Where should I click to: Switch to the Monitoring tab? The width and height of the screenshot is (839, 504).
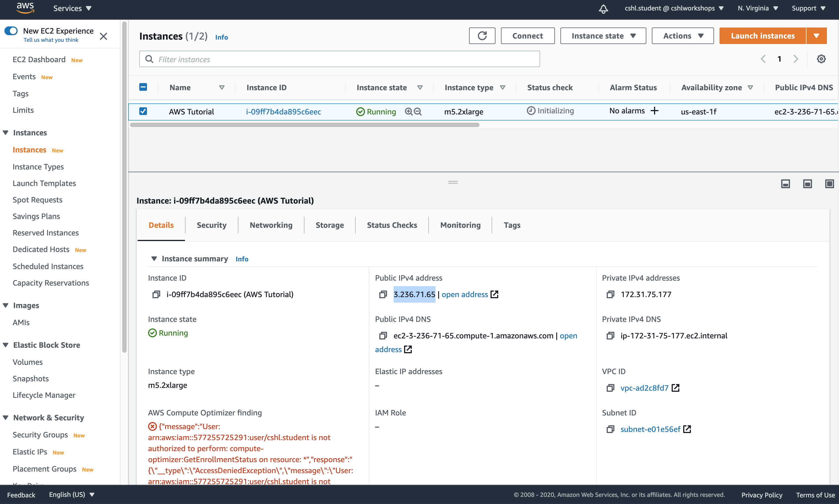point(460,225)
